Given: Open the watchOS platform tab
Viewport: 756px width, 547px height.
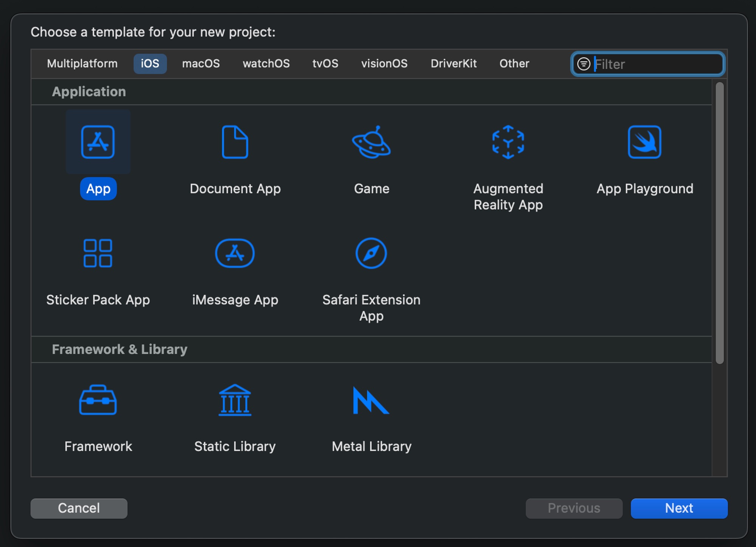Looking at the screenshot, I should point(266,64).
